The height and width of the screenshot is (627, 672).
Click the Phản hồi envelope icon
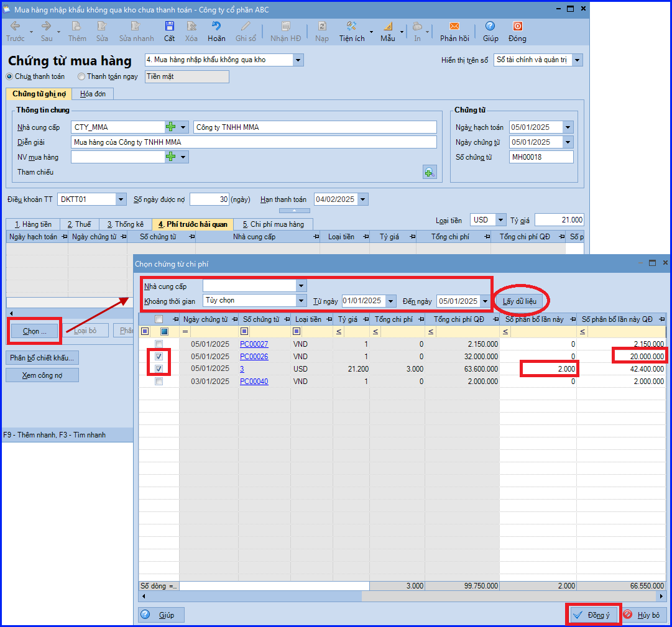454,27
